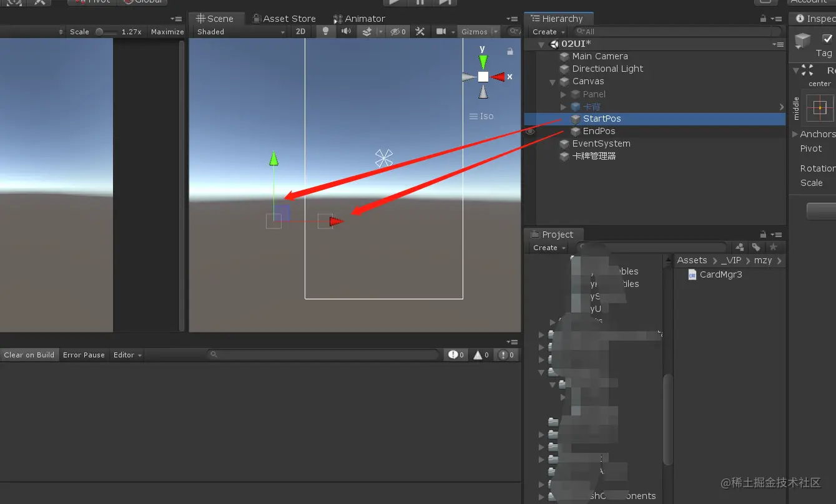Viewport: 836px width, 504px height.
Task: Collapse the Canvas object in Hierarchy
Action: click(553, 82)
